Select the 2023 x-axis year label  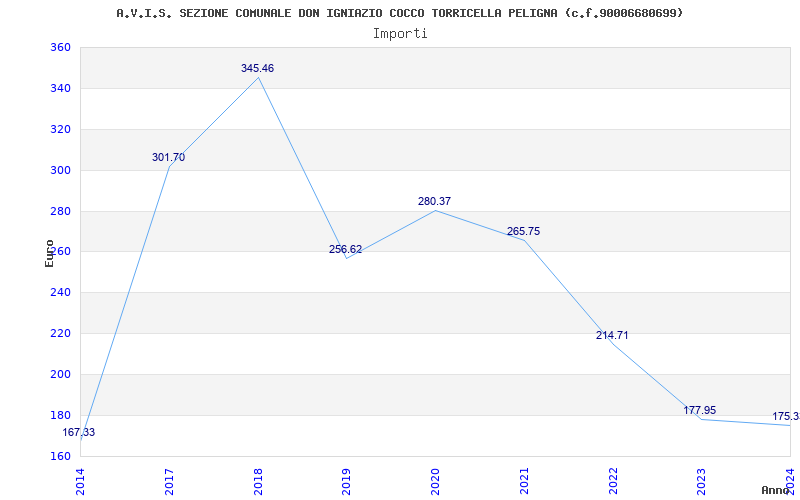tap(702, 481)
